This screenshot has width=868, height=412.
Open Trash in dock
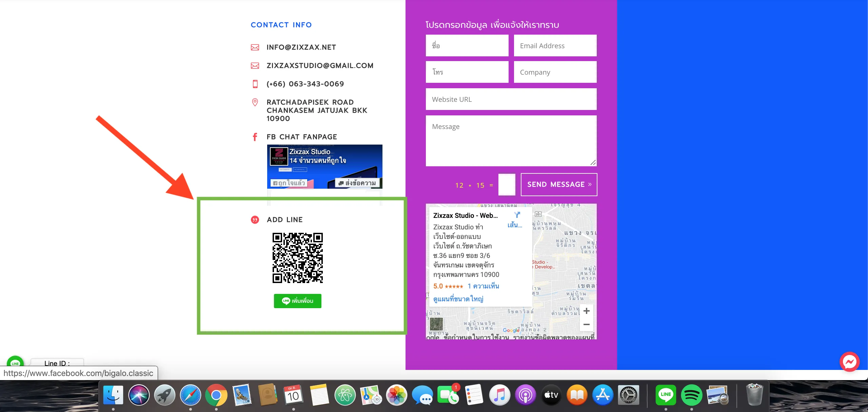coord(755,395)
